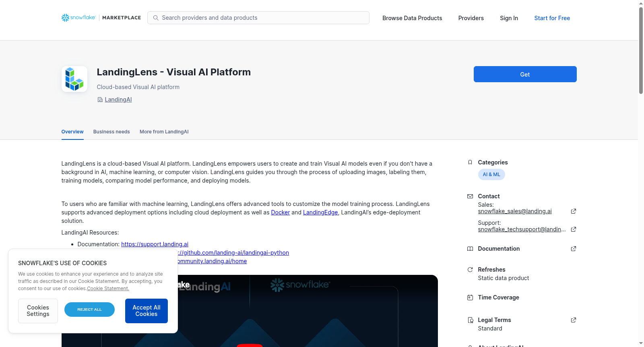Click the 'Cloud-based Visual AI platform' subtitle

[138, 87]
